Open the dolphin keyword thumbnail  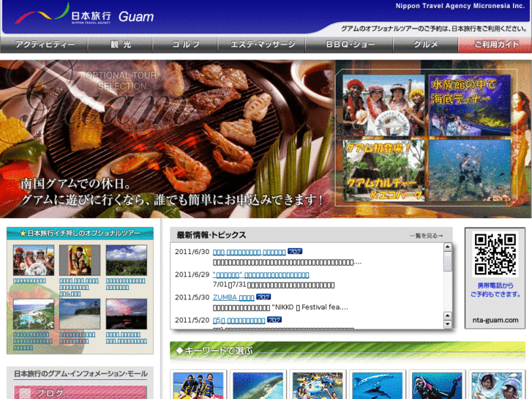tap(377, 385)
